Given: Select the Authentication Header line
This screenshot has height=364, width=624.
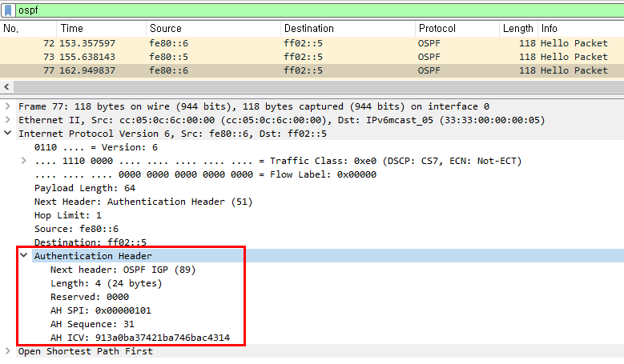Looking at the screenshot, I should coord(93,256).
